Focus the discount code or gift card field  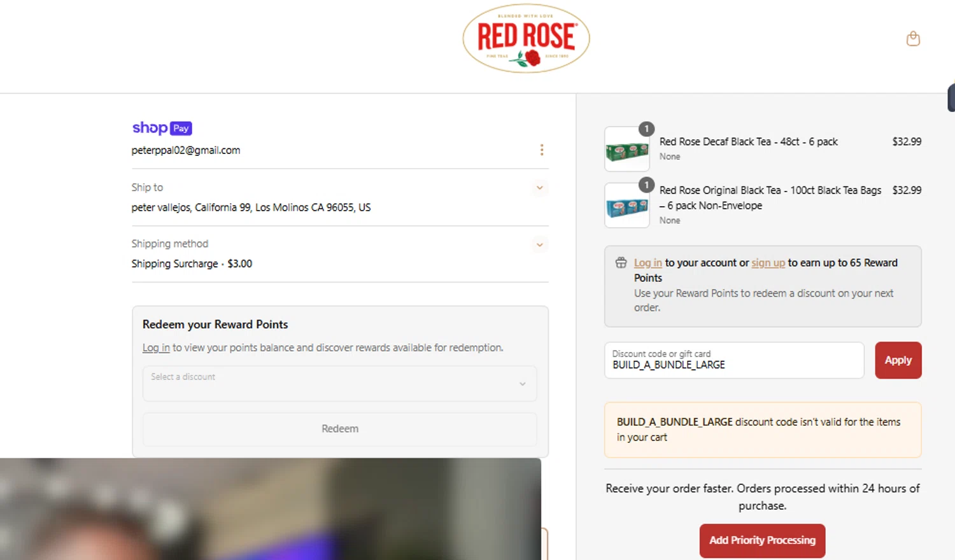pyautogui.click(x=734, y=360)
